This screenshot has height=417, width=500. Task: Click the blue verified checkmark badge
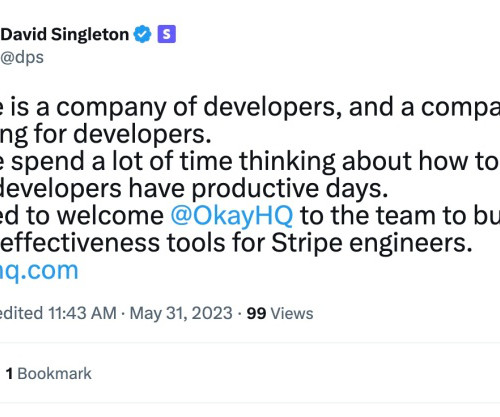142,34
